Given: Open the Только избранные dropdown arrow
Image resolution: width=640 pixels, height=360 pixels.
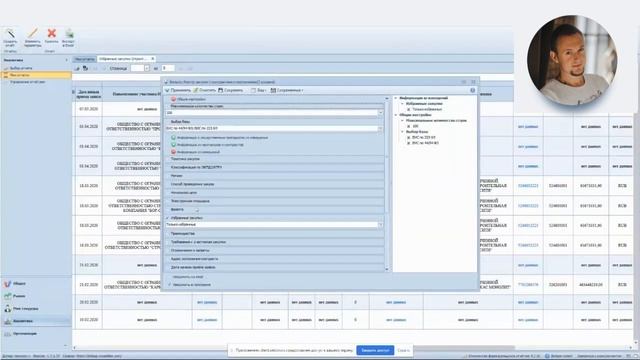Looking at the screenshot, I should pos(380,225).
